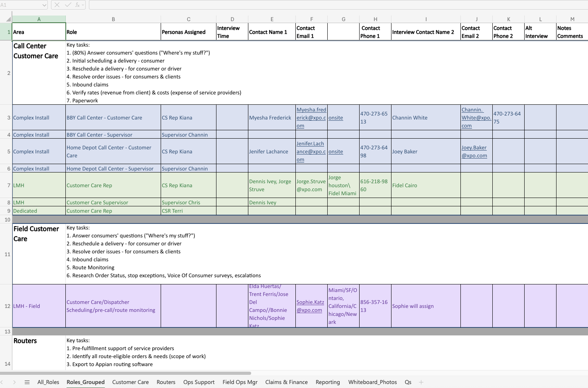Click the next sheet arrow
The width and height of the screenshot is (588, 388).
tap(14, 382)
